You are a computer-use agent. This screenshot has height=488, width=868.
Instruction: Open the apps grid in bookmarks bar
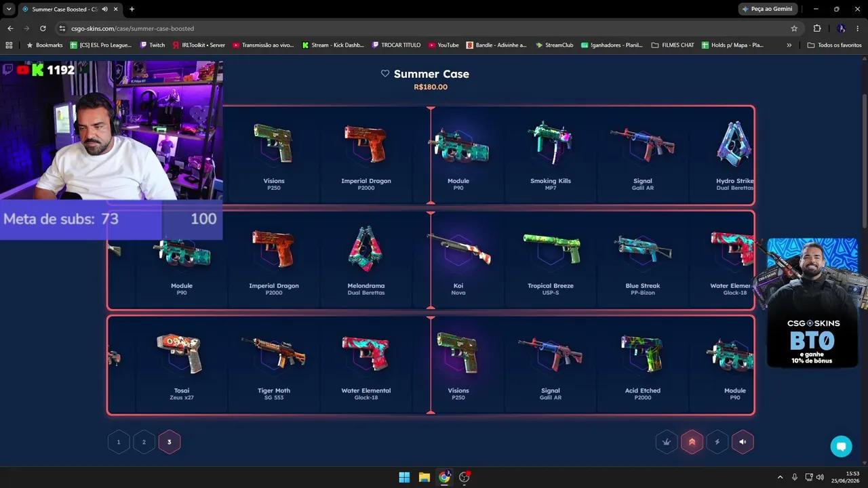tap(9, 45)
